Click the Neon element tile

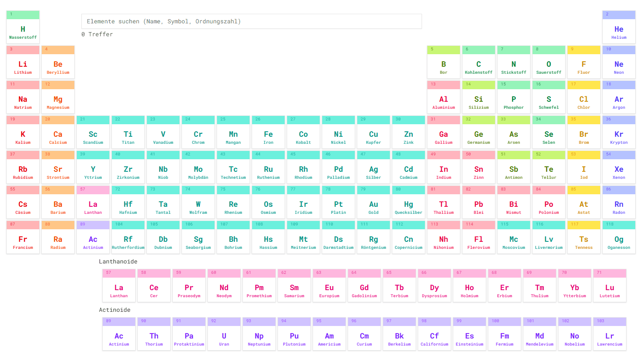(x=619, y=62)
